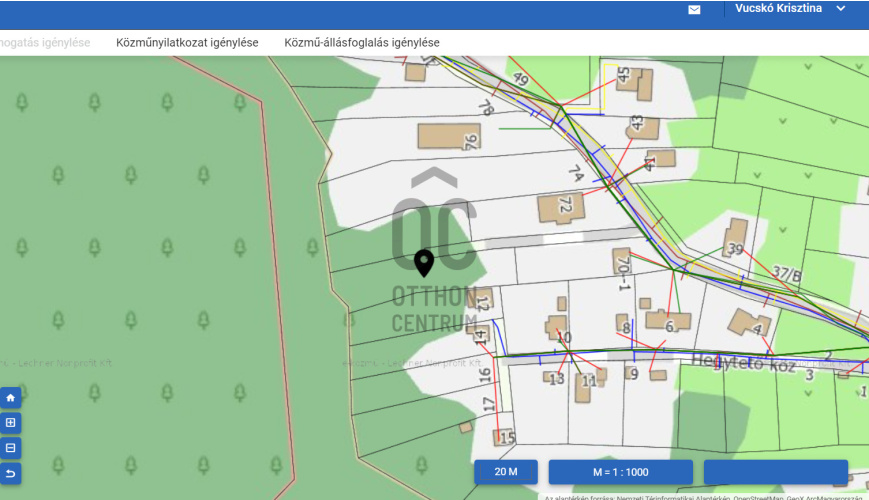Open Közműnyilatkozat igénylése tab
The image size is (869, 500).
pyautogui.click(x=187, y=43)
